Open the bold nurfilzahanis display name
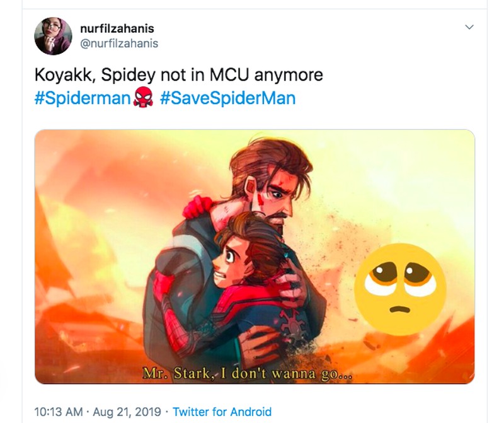 117,28
